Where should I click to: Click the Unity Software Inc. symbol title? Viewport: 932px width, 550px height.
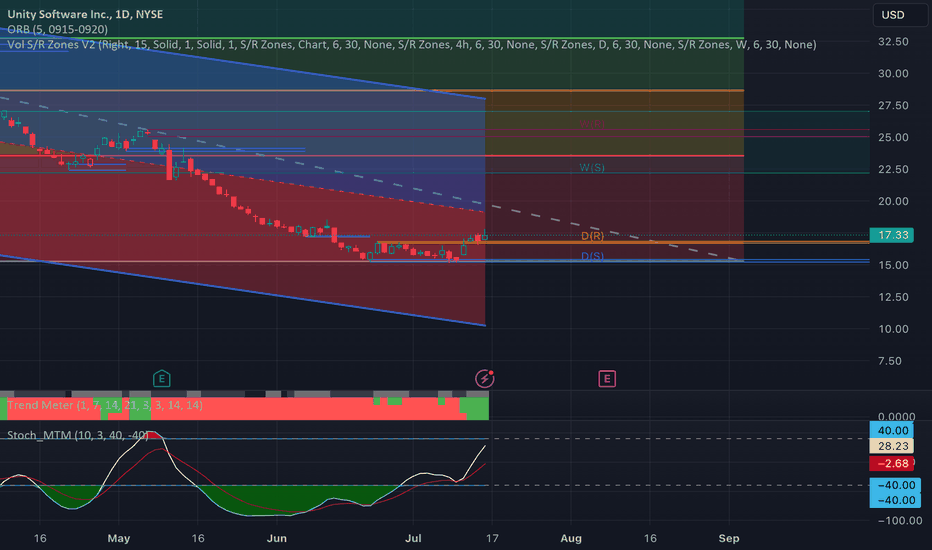coord(85,14)
